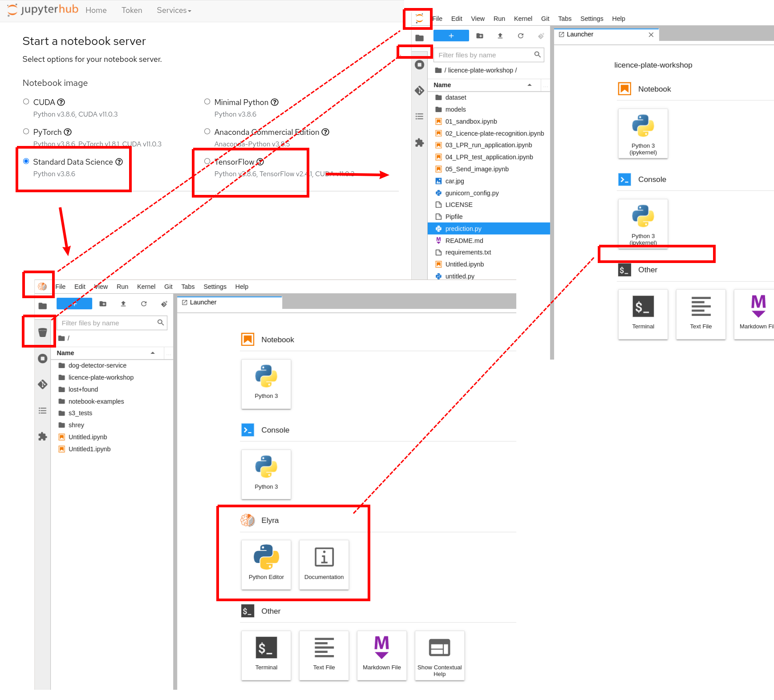The height and width of the screenshot is (700, 774).
Task: Select prediction.py in the file list
Action: [489, 229]
